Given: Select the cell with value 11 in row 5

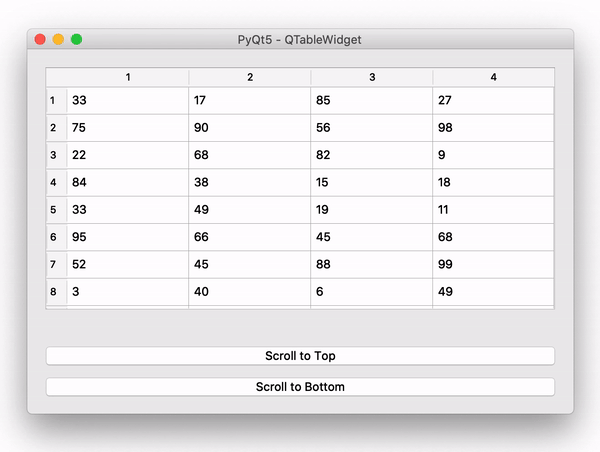Looking at the screenshot, I should pos(493,210).
